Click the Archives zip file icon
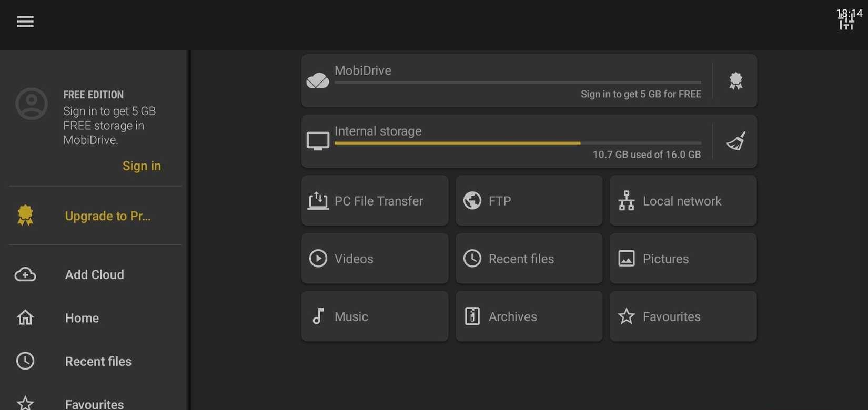 tap(472, 316)
